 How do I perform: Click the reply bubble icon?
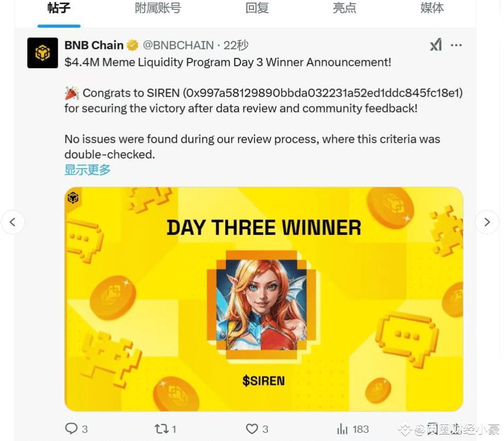point(71,429)
